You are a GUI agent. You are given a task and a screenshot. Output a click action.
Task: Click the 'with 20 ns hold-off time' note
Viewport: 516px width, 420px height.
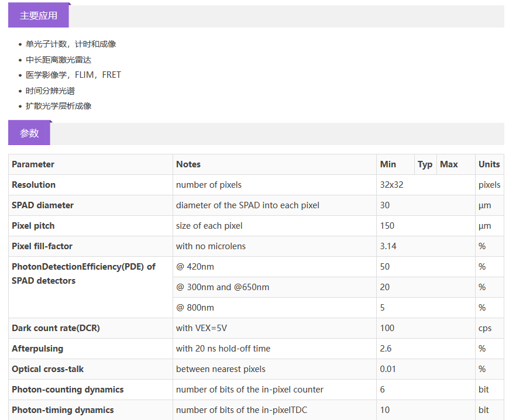[223, 349]
